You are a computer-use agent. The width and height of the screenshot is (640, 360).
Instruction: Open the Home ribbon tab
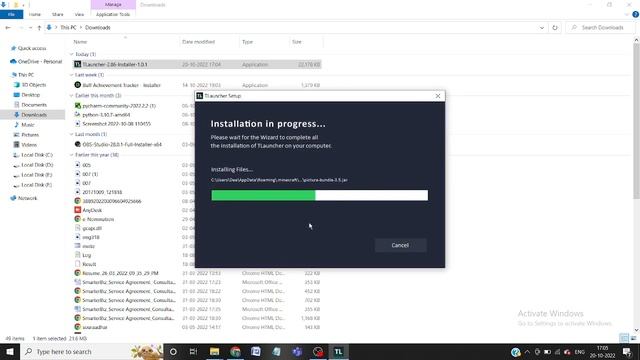(35, 14)
